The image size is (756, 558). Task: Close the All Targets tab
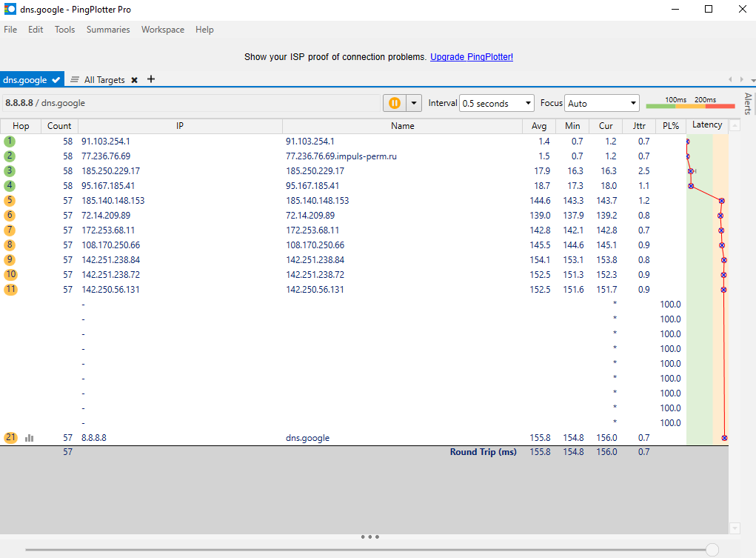[135, 80]
